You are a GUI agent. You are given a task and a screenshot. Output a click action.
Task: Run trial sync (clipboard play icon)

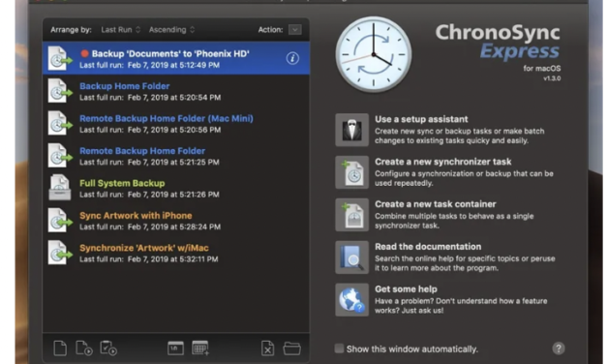pos(108,349)
